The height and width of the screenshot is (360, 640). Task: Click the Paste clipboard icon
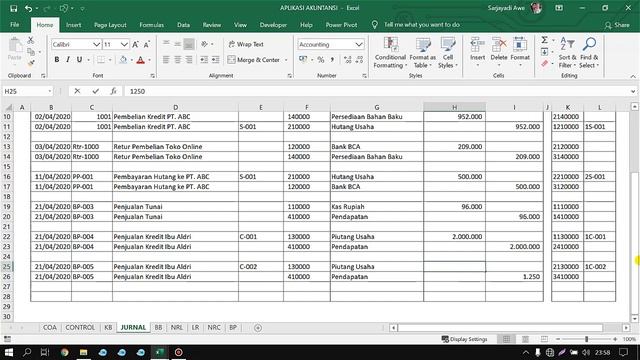coord(15,46)
